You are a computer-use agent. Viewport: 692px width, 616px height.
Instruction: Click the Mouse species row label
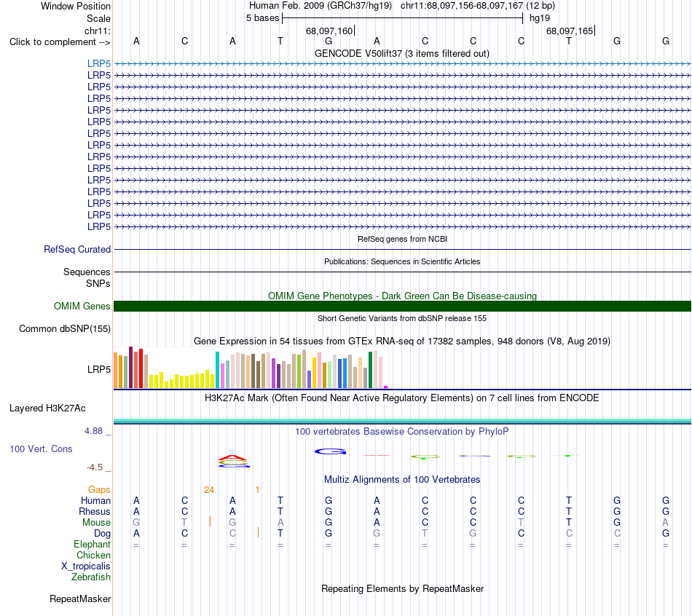pos(96,523)
